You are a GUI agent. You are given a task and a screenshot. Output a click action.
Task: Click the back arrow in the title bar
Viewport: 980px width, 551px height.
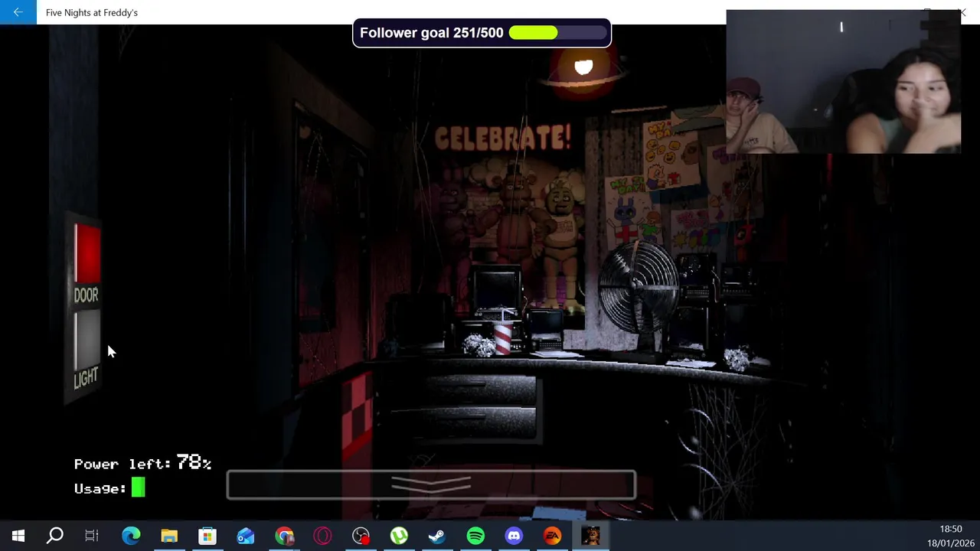tap(18, 12)
